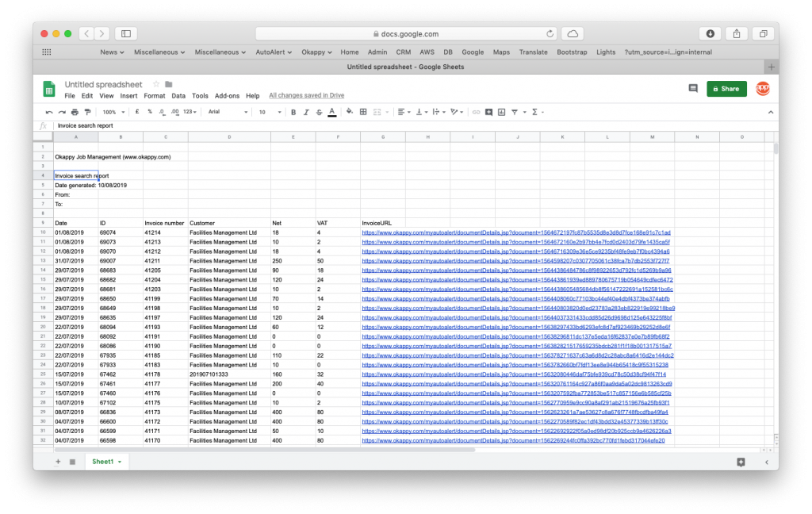Format cell as percent
Viewport: 812px width, 514px height.
point(150,112)
